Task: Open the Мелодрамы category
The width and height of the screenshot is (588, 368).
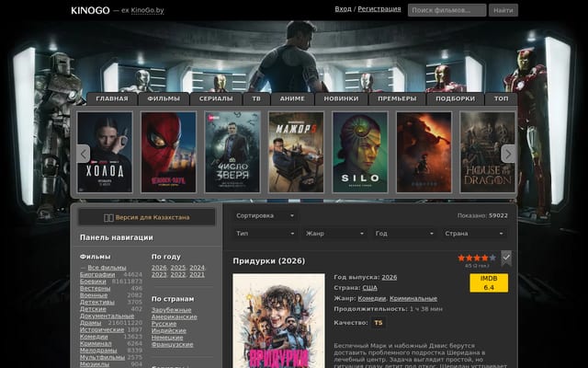Action: pyautogui.click(x=98, y=351)
